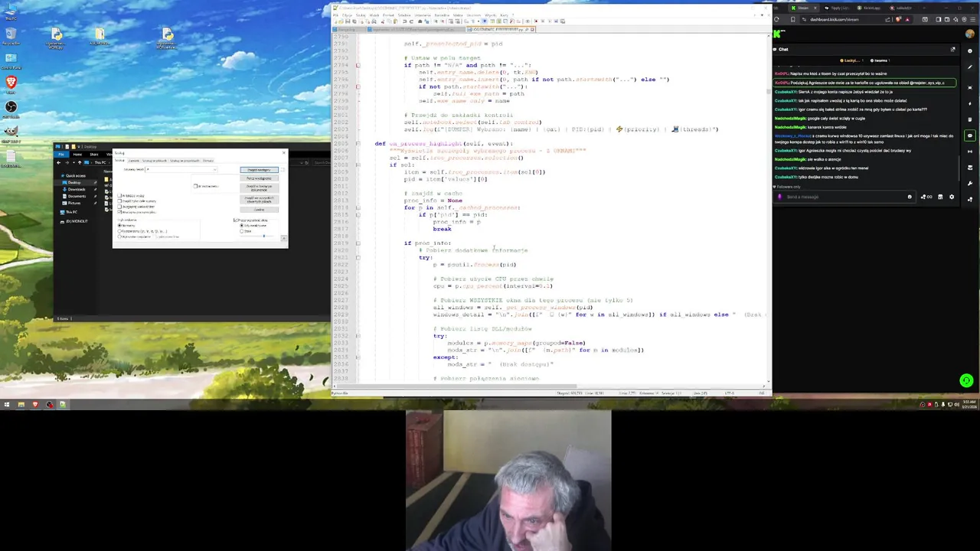Viewport: 980px width, 551px height.
Task: Select 'Wyrażenie regularne' radio button
Action: pyautogui.click(x=119, y=236)
